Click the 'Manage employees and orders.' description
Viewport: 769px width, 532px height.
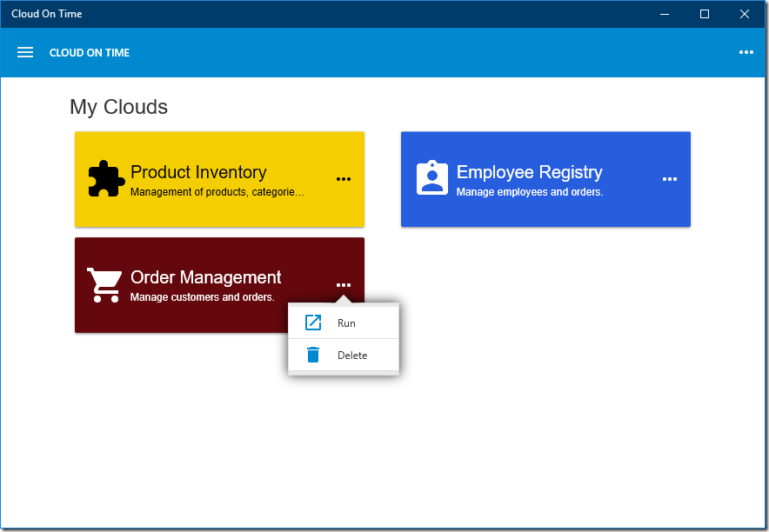pos(530,192)
